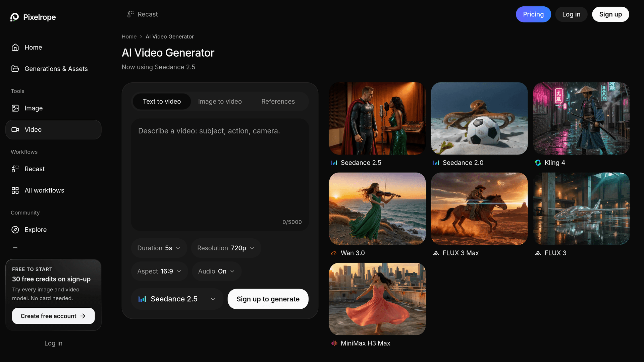This screenshot has height=362, width=644.
Task: Click the Wan 3.0 model icon
Action: [x=334, y=253]
